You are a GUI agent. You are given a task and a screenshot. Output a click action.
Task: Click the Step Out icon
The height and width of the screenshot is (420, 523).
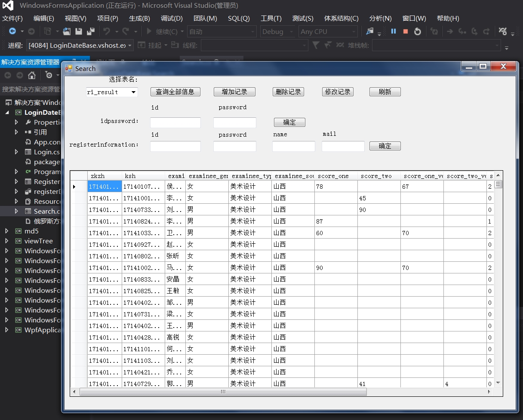click(x=486, y=31)
